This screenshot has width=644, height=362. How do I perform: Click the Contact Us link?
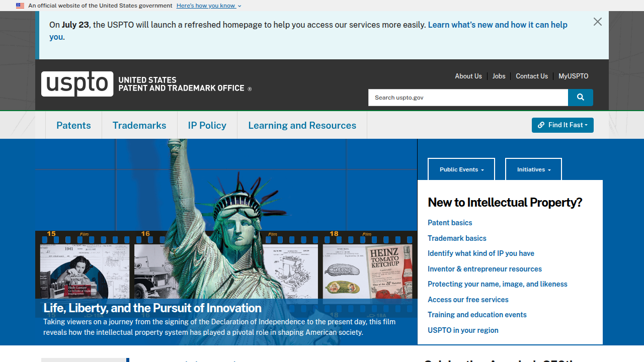(532, 76)
